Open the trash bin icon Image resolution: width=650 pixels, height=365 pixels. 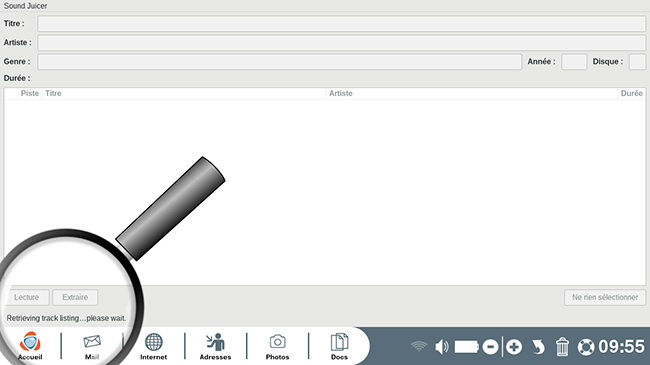tap(562, 346)
